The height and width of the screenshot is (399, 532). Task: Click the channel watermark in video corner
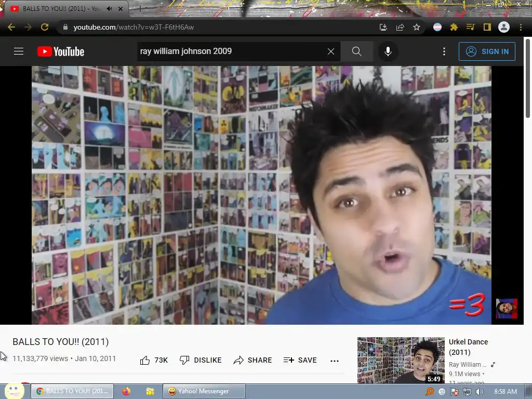click(507, 309)
